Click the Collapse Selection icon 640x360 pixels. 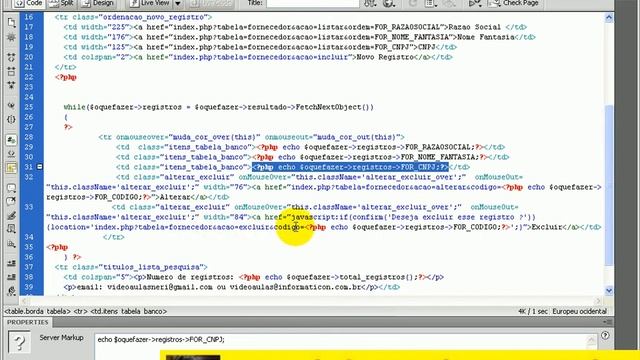point(11,72)
